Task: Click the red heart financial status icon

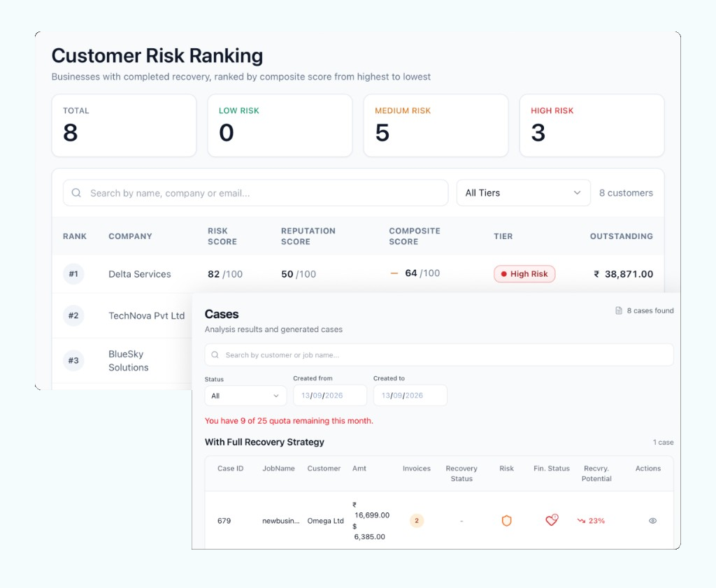Action: coord(552,520)
